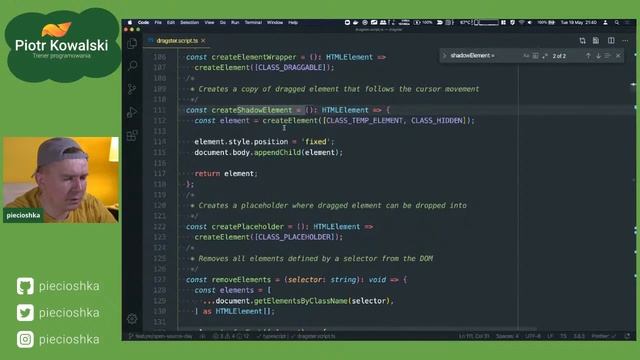Select the dragster.script.ts editor tab
640x360 pixels.
coord(176,41)
